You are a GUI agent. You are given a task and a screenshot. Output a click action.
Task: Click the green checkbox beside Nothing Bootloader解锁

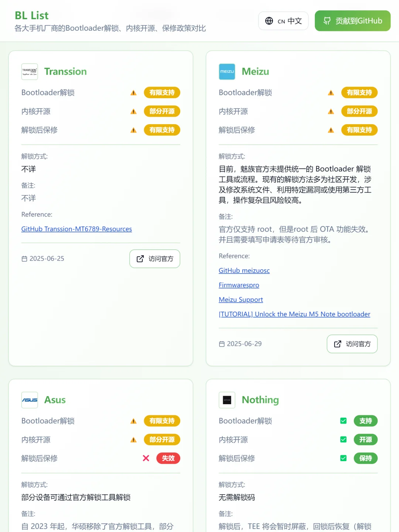point(343,421)
